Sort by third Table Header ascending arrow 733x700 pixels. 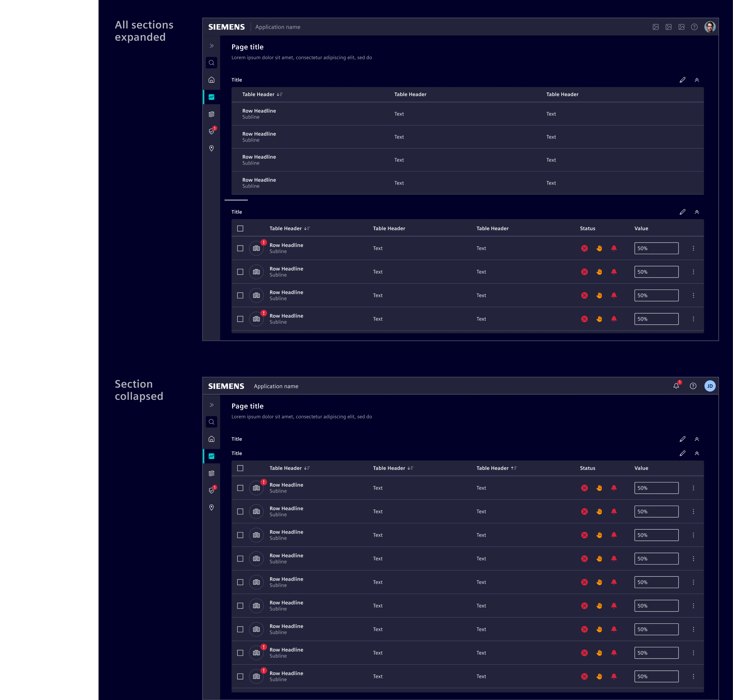(x=513, y=468)
